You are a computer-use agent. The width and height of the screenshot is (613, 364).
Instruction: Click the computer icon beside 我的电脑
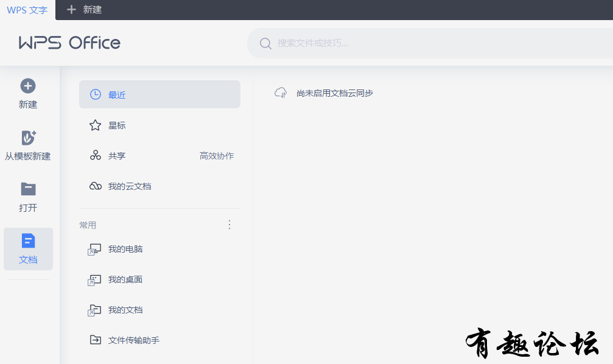click(x=94, y=250)
